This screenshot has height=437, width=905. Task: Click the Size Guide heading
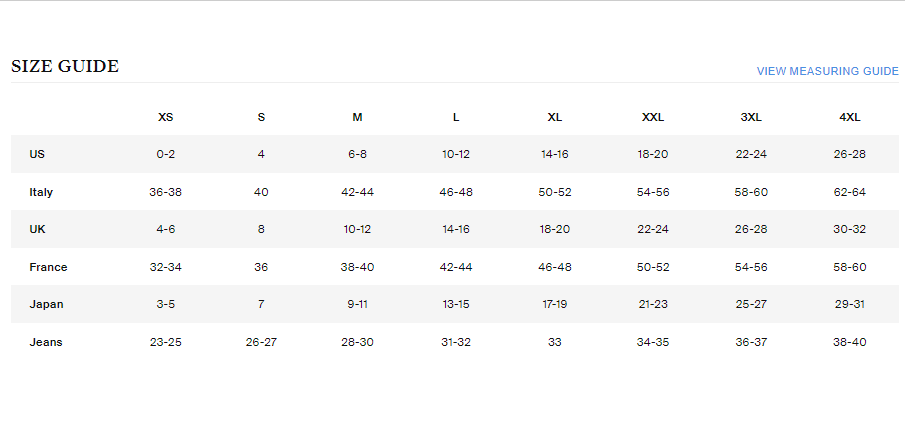click(65, 67)
